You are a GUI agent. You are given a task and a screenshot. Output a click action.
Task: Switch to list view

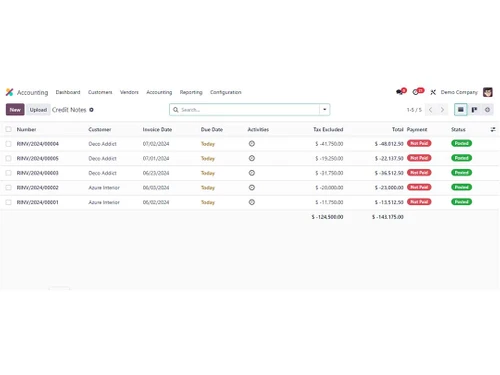tap(461, 110)
